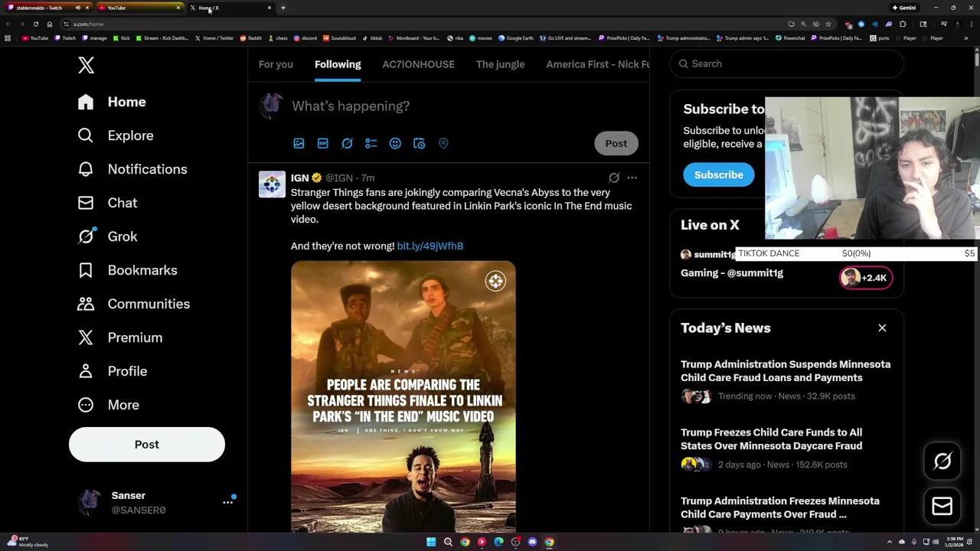Open the Gemini button in Chrome
The width and height of the screenshot is (980, 551).
pos(903,8)
